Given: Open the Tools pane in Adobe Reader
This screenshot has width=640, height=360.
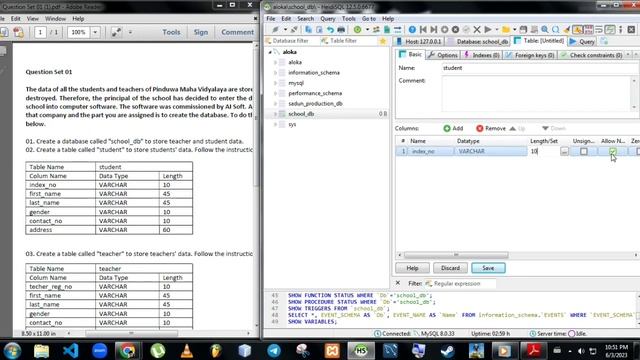Looking at the screenshot, I should pos(171,32).
